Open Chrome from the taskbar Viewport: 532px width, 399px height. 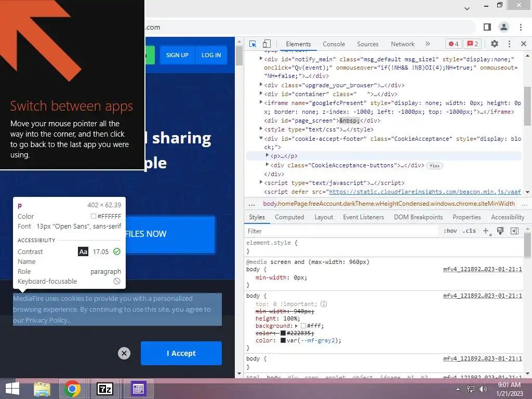pos(72,389)
